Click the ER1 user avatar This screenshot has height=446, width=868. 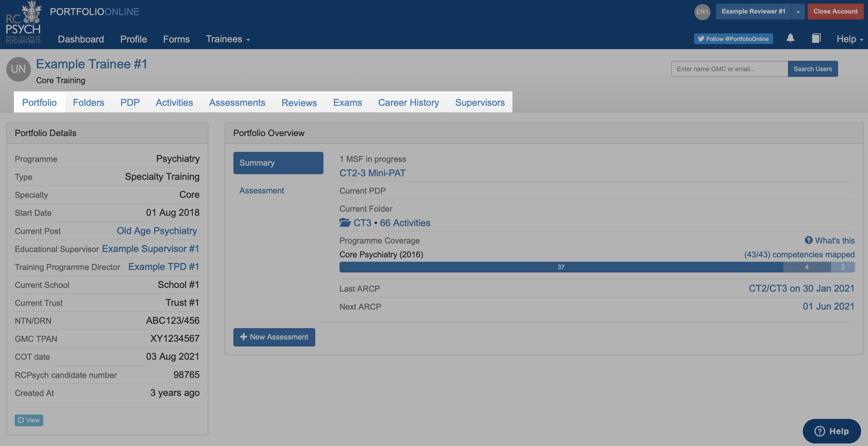click(x=702, y=12)
